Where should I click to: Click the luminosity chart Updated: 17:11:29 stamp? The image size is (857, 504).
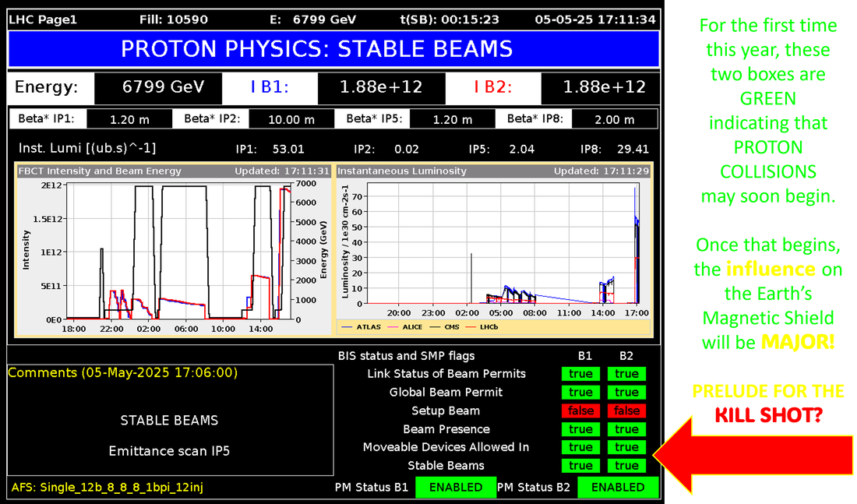601,171
